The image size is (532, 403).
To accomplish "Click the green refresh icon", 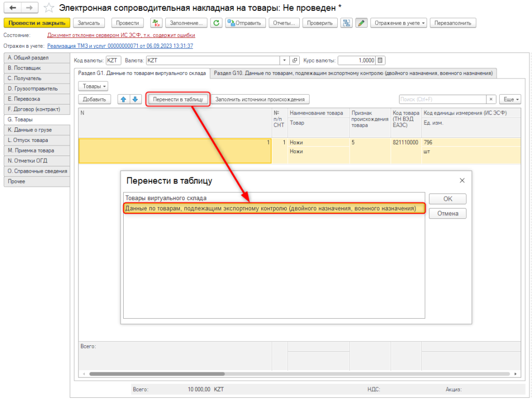I will click(x=216, y=23).
